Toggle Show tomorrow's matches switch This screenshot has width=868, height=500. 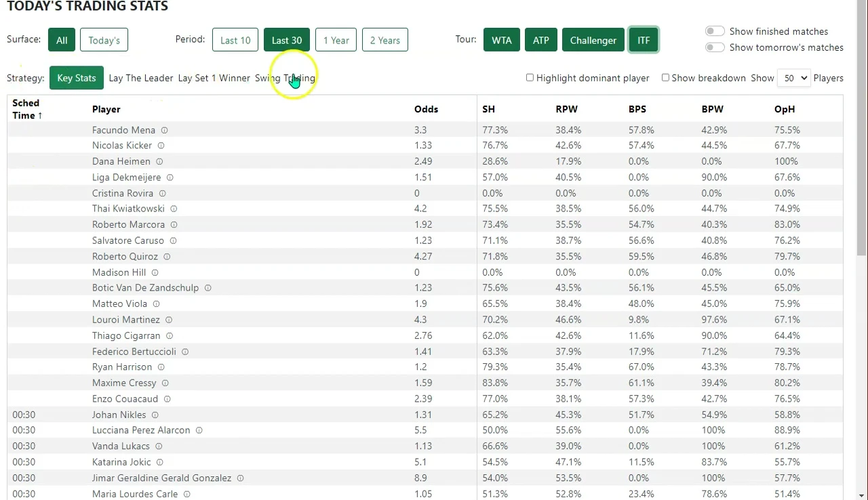(x=715, y=47)
